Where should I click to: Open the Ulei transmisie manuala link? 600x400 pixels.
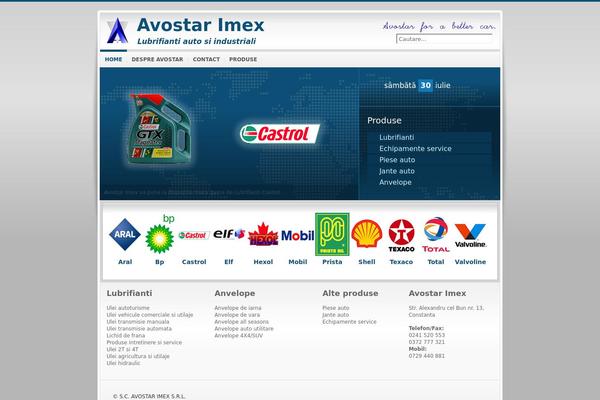138,322
